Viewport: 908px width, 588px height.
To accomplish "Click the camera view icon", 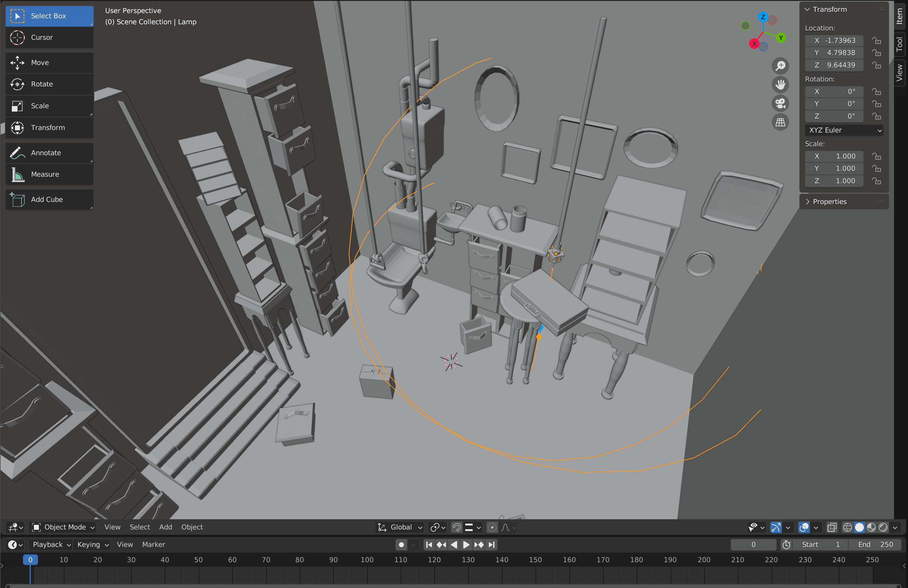I will [x=780, y=103].
